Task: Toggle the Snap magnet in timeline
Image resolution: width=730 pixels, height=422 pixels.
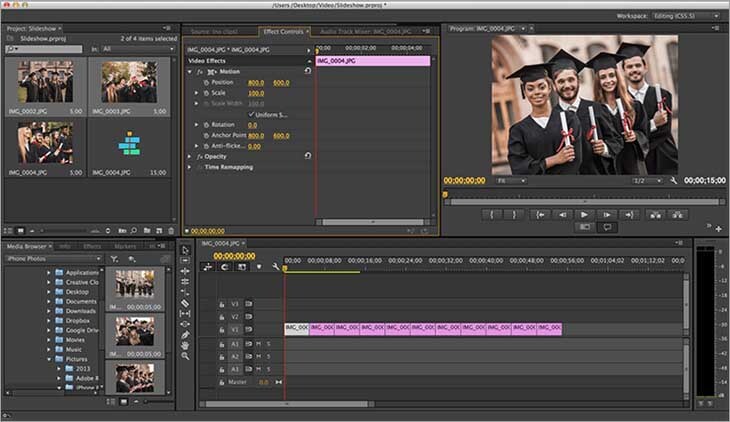Action: 225,267
